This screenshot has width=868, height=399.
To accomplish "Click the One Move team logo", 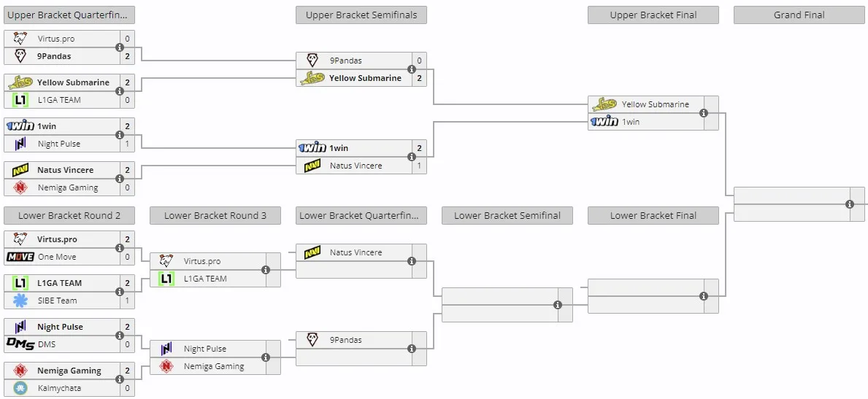I will pos(20,257).
